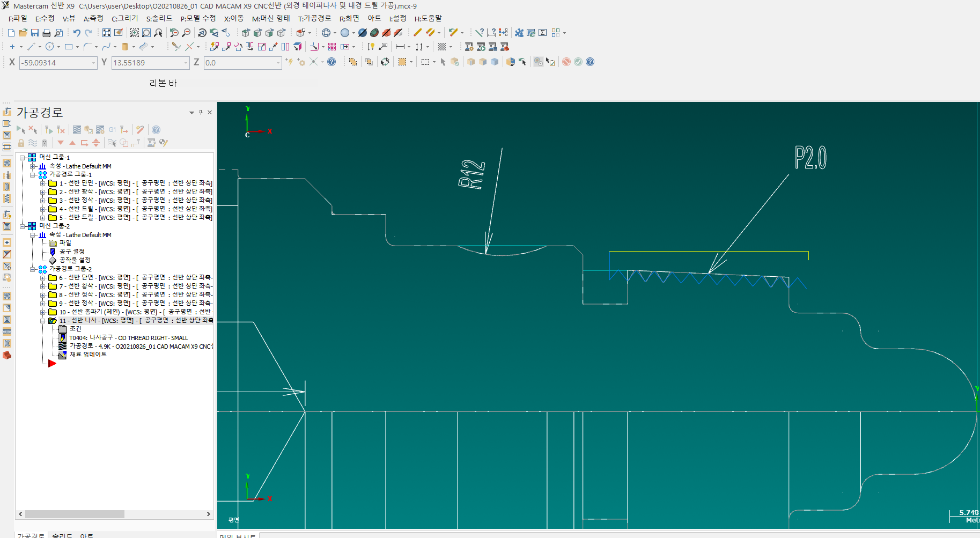Fit geometry to screen

tap(107, 33)
